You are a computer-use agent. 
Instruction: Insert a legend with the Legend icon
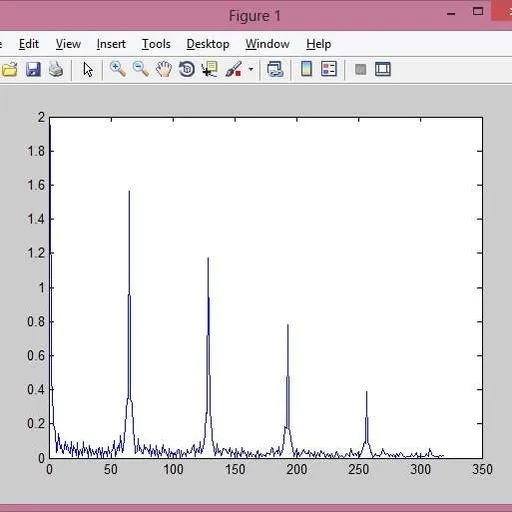pos(329,69)
